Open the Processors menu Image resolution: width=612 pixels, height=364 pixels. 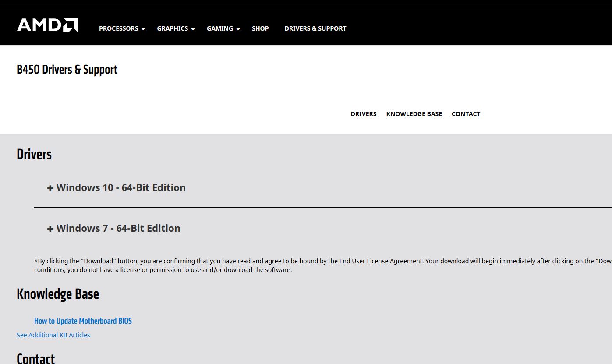click(122, 28)
